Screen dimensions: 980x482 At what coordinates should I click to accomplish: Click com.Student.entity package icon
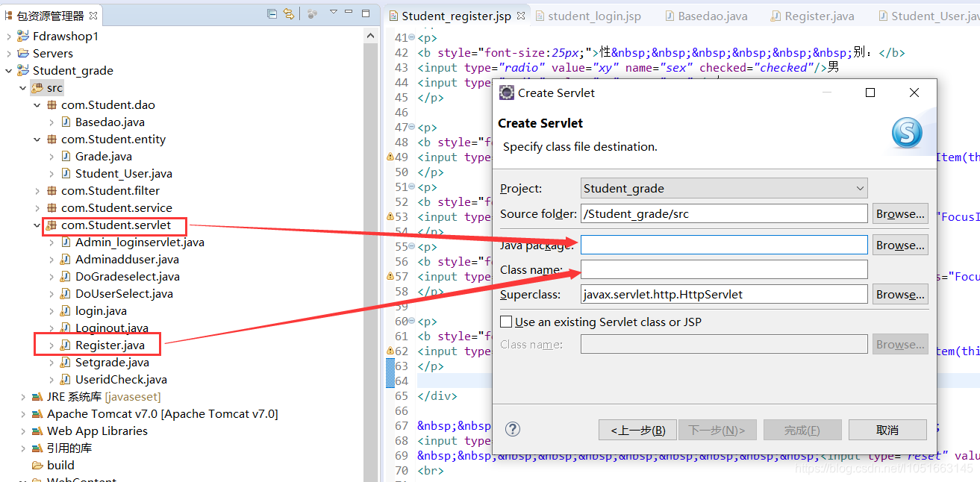point(52,139)
